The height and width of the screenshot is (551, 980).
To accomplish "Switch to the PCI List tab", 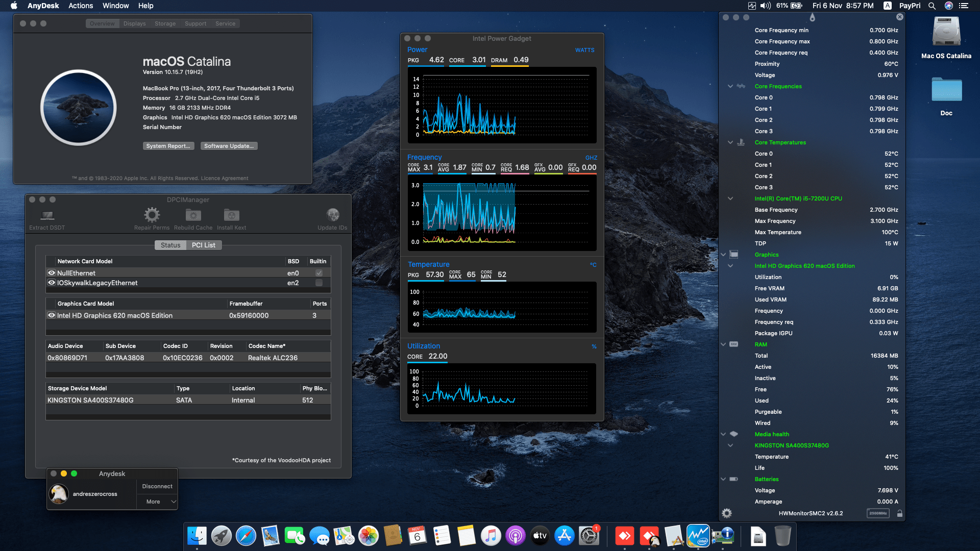I will (x=203, y=245).
